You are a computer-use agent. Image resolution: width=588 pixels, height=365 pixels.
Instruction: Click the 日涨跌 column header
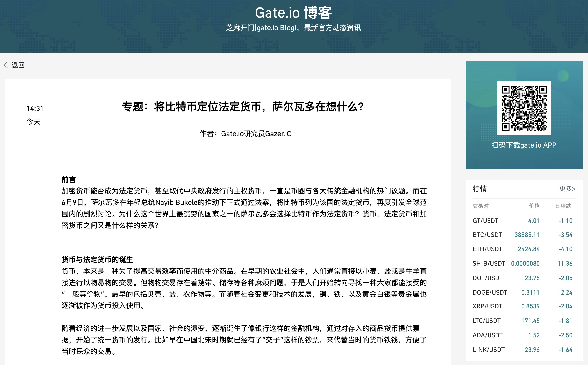563,206
